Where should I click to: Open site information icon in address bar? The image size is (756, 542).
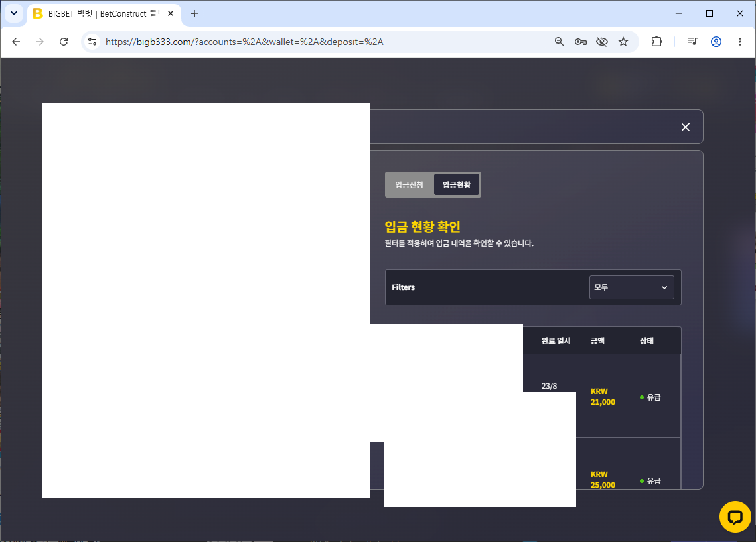92,42
